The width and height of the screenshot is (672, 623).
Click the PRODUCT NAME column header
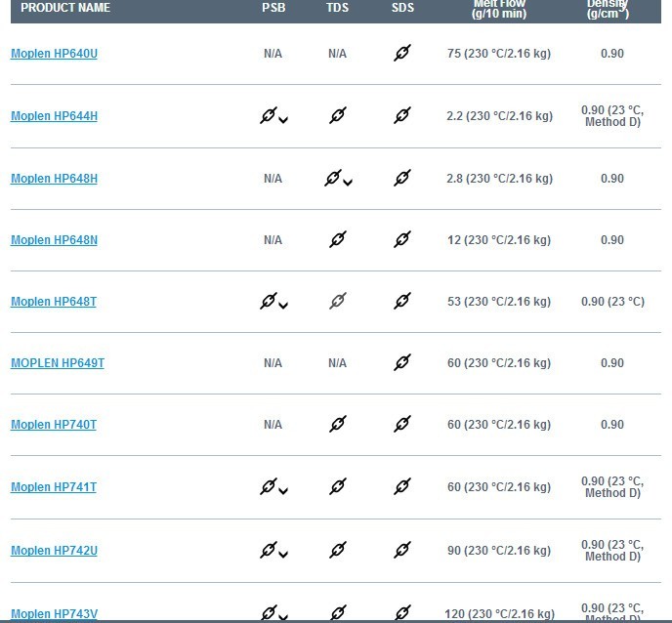point(65,8)
